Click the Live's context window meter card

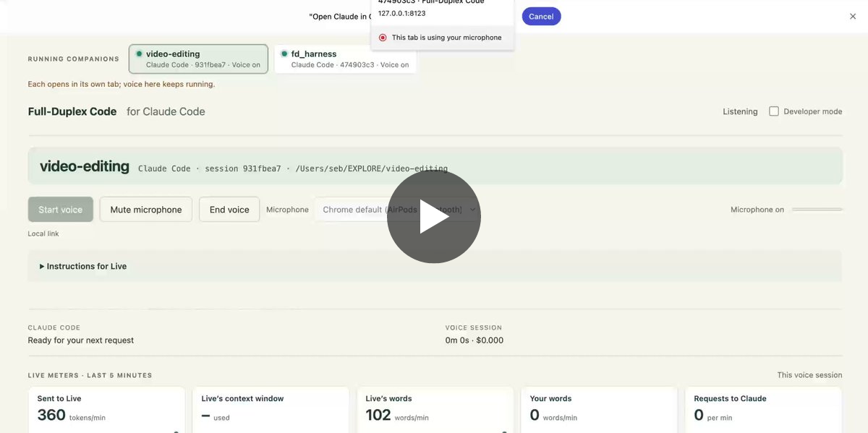[x=270, y=410]
